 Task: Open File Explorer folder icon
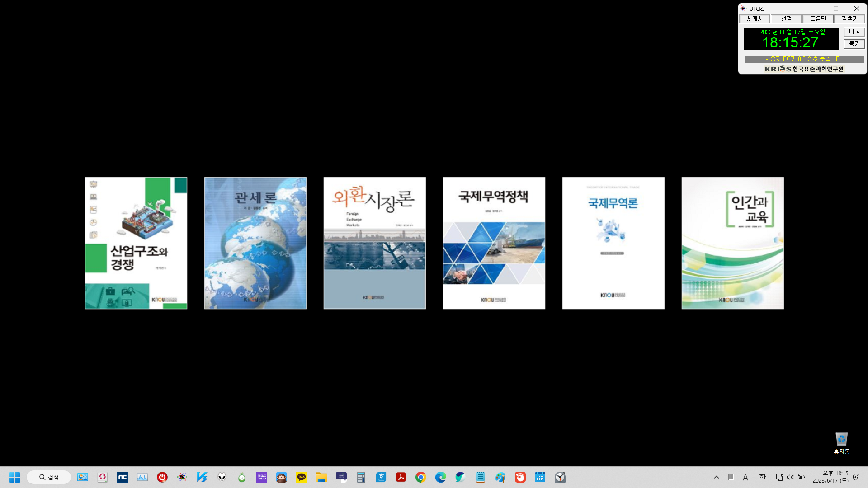point(321,477)
